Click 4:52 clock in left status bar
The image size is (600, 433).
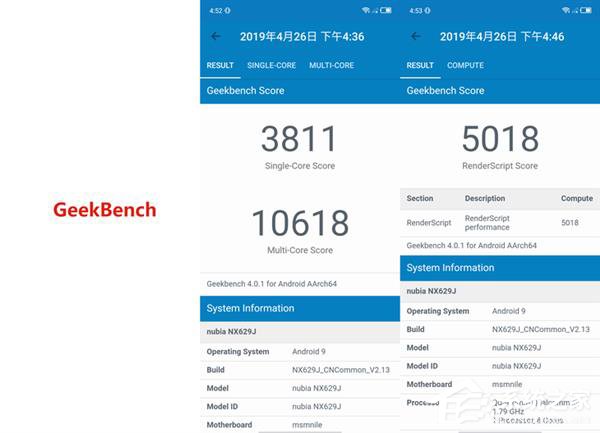click(216, 10)
